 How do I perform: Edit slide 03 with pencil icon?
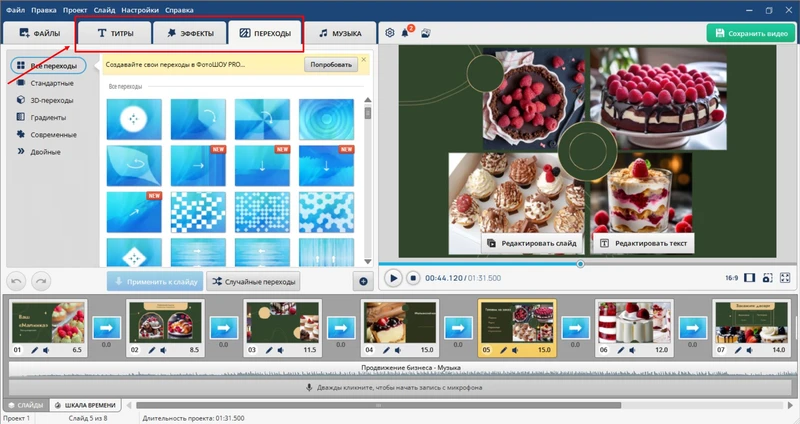click(269, 350)
